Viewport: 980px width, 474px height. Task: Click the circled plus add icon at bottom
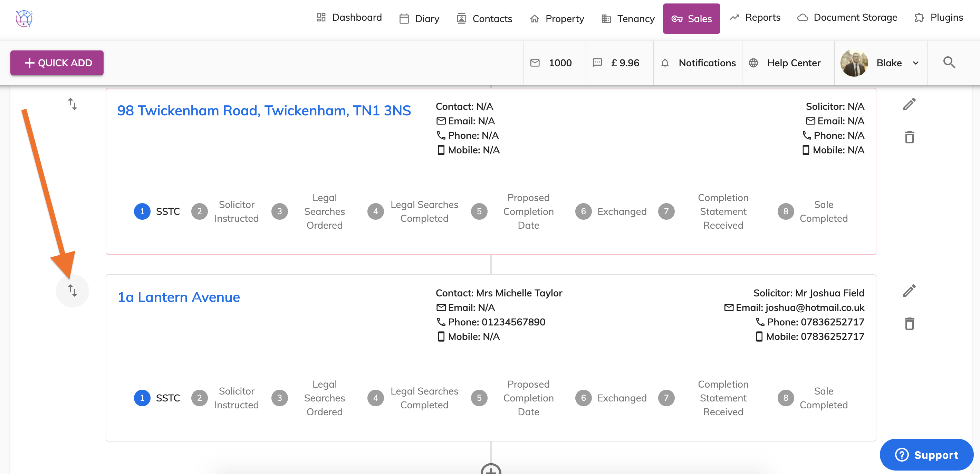tap(491, 470)
